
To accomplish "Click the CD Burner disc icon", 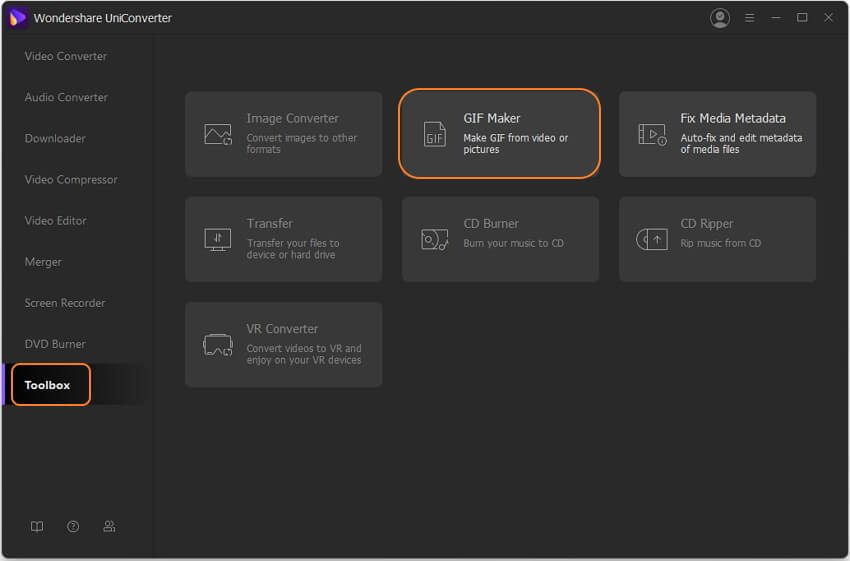I will (435, 239).
